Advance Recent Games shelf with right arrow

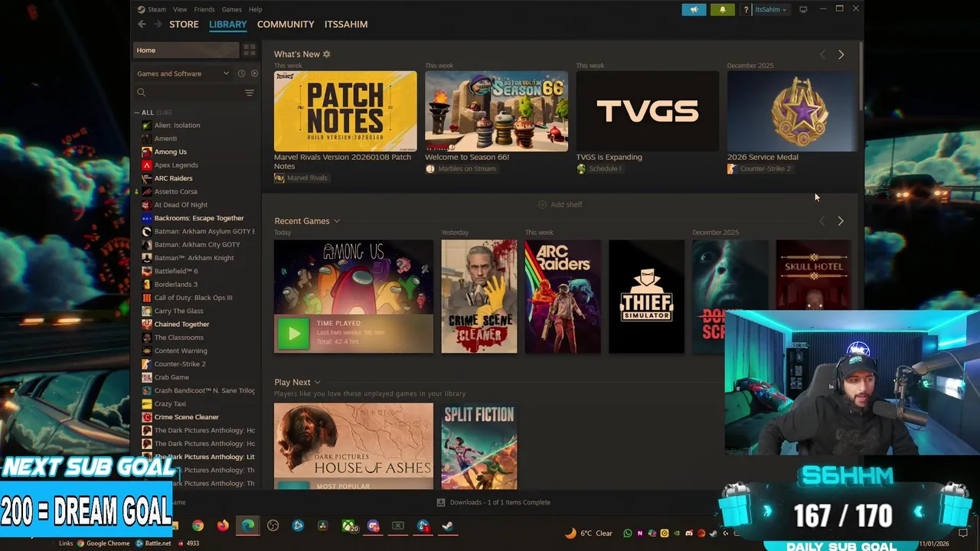pyautogui.click(x=841, y=221)
